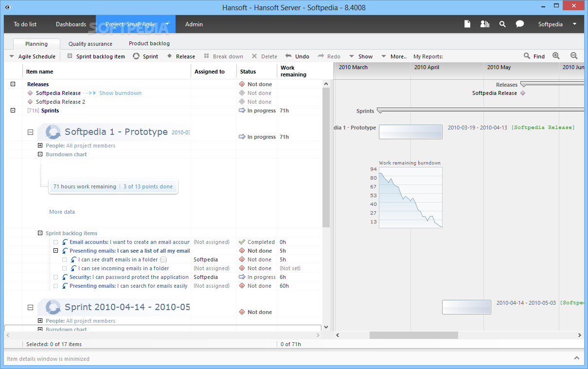This screenshot has width=588, height=369.
Task: Select the Planning tab
Action: (x=36, y=44)
